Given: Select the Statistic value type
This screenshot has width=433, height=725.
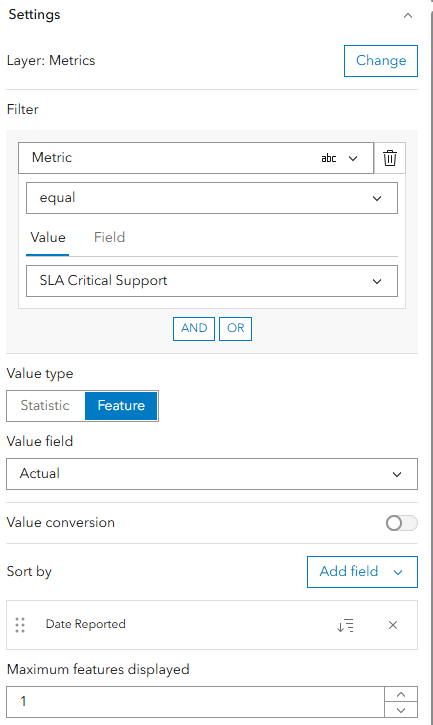Looking at the screenshot, I should tap(45, 406).
